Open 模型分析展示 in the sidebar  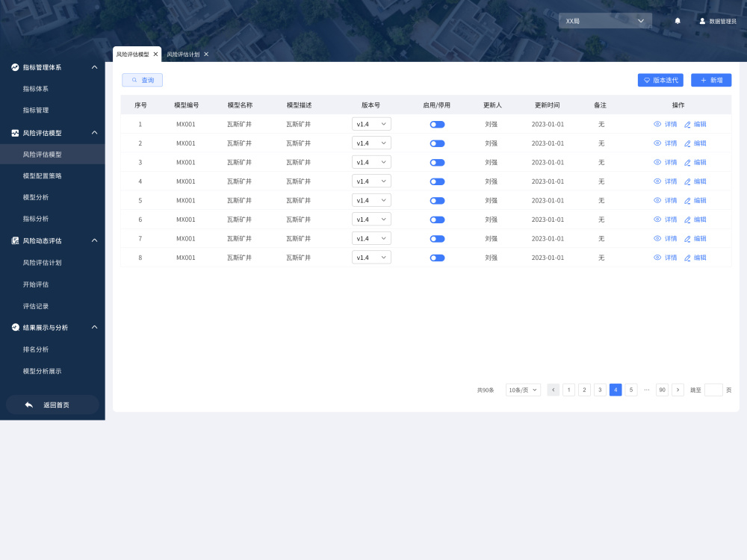(43, 371)
